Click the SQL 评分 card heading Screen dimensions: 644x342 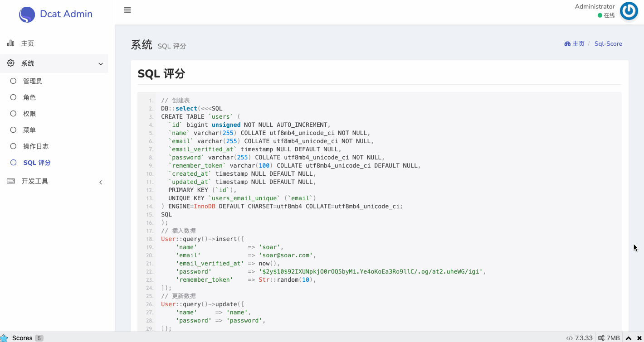click(x=161, y=74)
